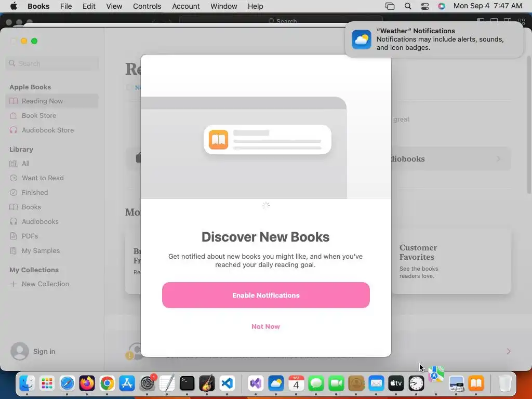Screen dimensions: 532x399
Task: Open the Controls menu
Action: (x=147, y=6)
